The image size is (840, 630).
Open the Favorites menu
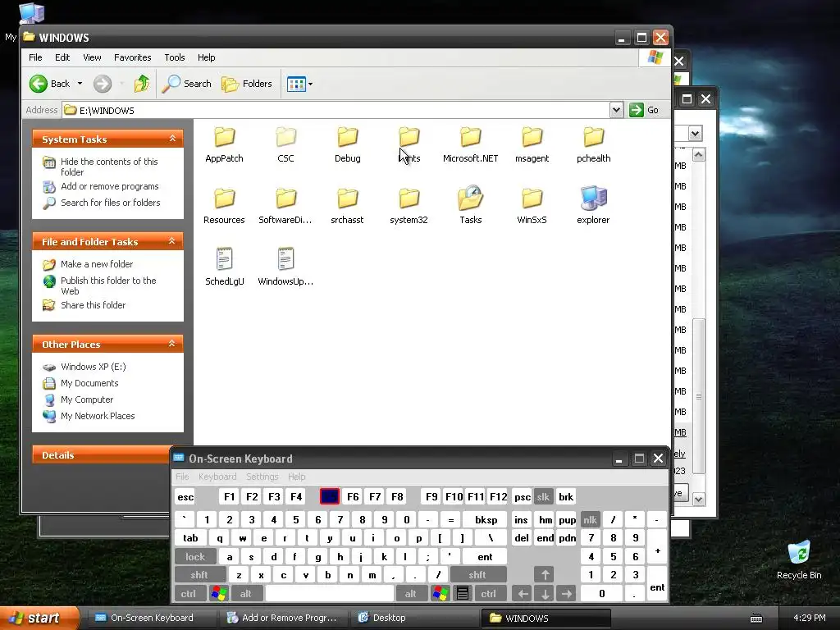point(132,57)
